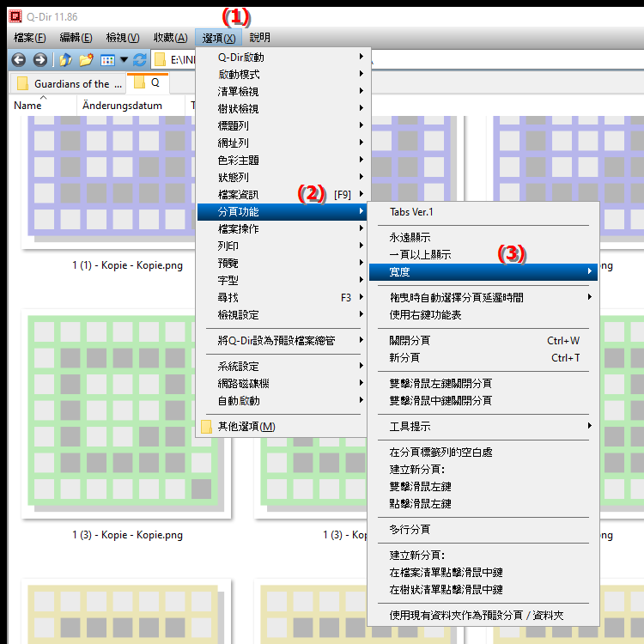Click 新分頁 Ctrl+T entry
Screen dimensions: 644x644
click(483, 358)
